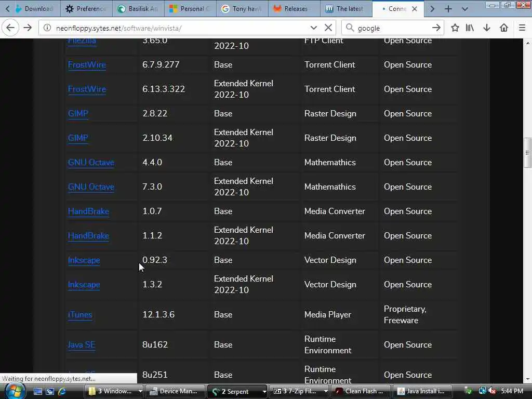
Task: Open Java SE 8u162 link
Action: pyautogui.click(x=82, y=345)
